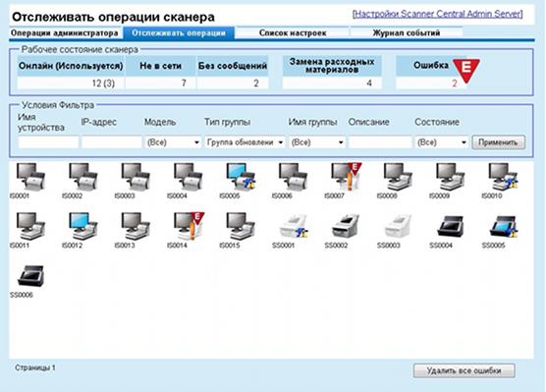Click the Без сообщений header
The width and height of the screenshot is (546, 392).
[233, 66]
